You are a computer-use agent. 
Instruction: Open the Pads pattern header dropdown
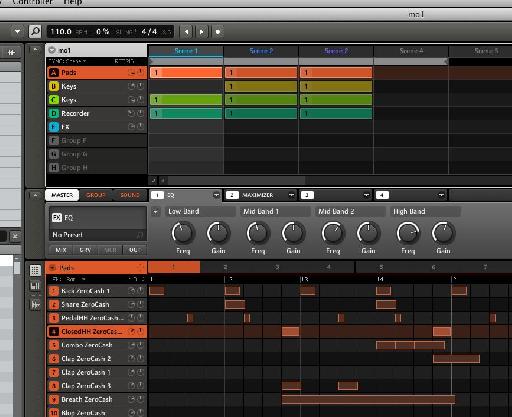(52, 268)
